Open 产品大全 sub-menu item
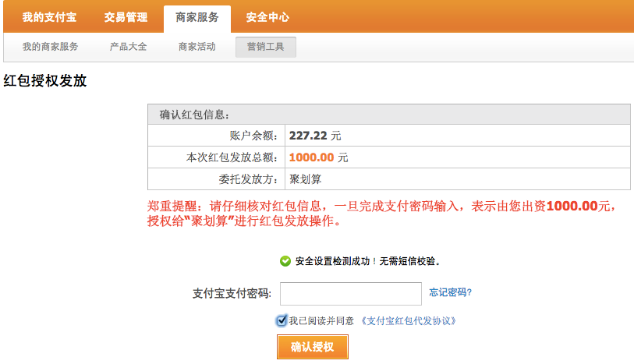The height and width of the screenshot is (364, 634). [128, 47]
